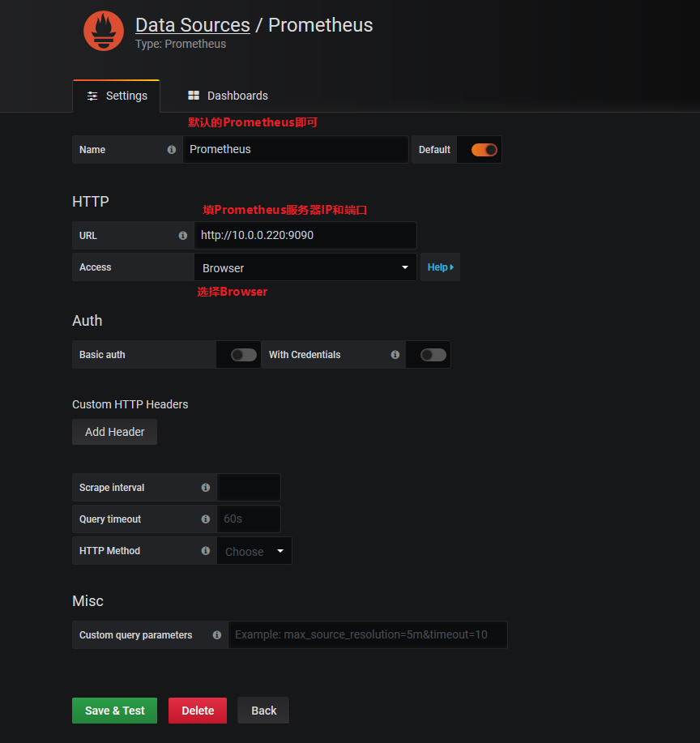
Task: Click the Name field containing Prometheus
Action: 296,150
